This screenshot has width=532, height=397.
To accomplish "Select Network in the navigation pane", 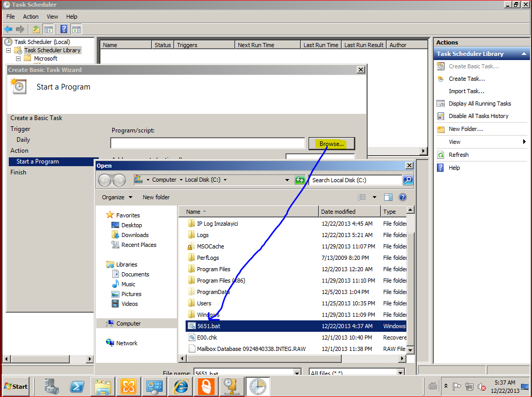I will (127, 343).
